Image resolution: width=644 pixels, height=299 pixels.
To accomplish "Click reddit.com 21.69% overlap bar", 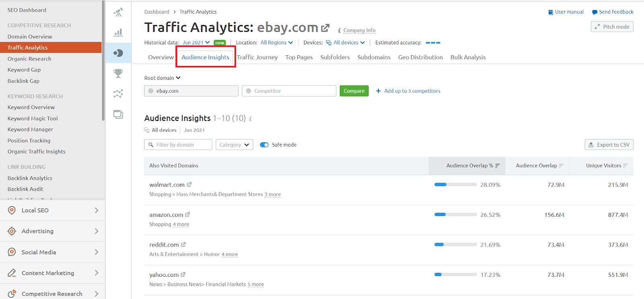I will 456,245.
